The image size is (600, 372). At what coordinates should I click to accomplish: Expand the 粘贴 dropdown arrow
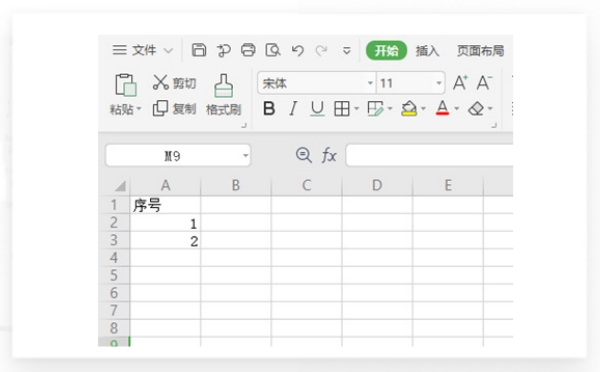pos(139,109)
